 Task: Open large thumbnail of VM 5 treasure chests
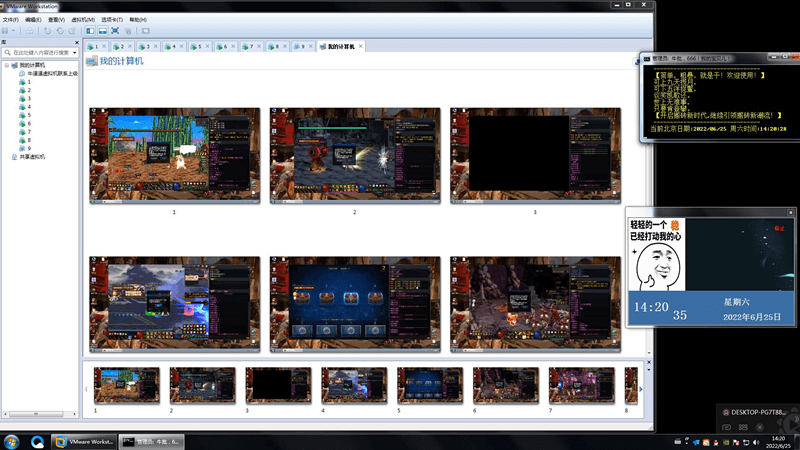[355, 305]
